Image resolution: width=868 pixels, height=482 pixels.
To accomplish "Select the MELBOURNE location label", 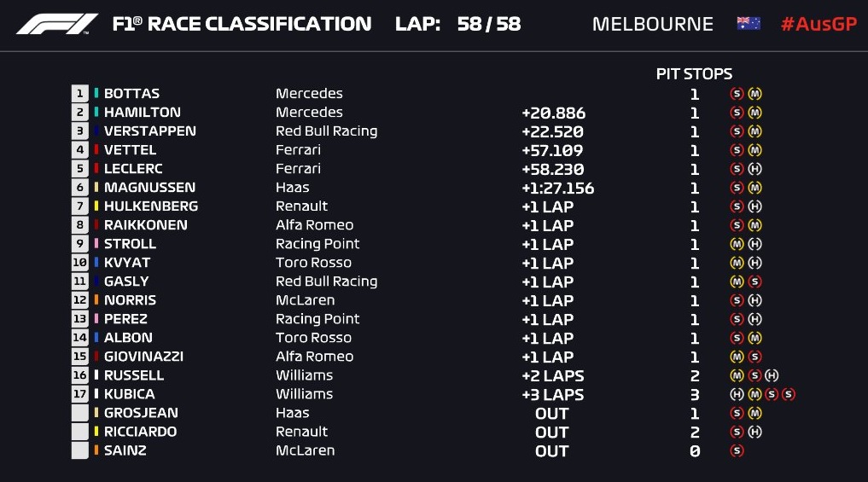I will coord(652,24).
